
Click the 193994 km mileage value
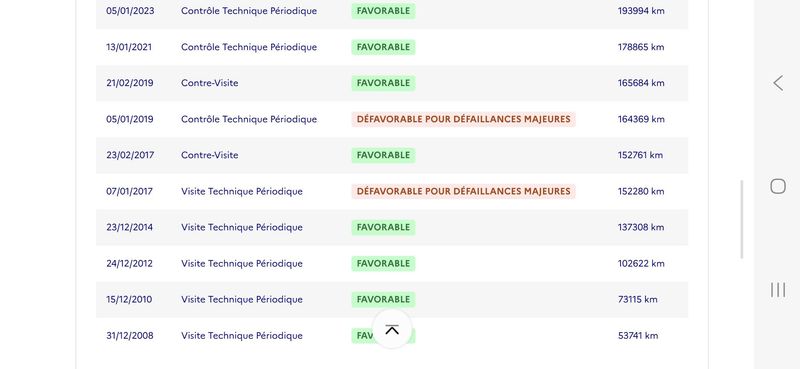coord(641,11)
